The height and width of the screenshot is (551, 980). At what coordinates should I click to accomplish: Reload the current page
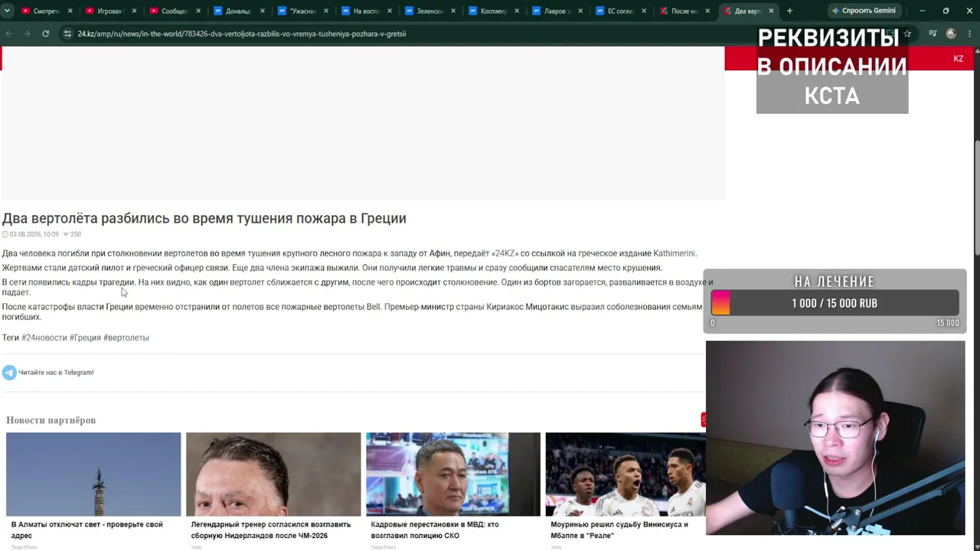point(46,34)
